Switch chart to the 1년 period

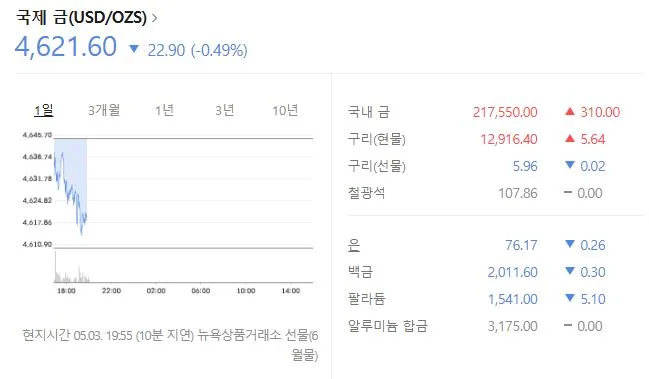coord(164,110)
